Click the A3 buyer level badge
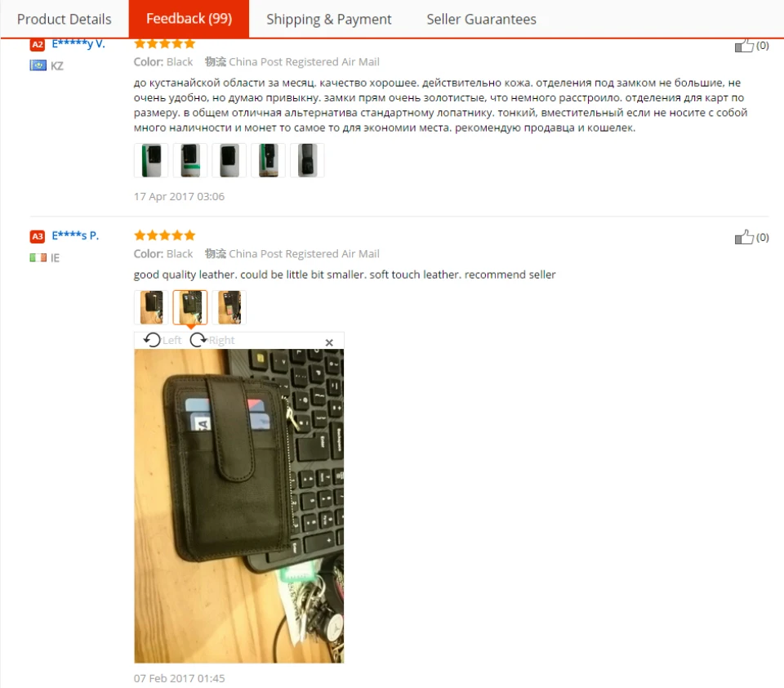The image size is (784, 688). tap(38, 236)
